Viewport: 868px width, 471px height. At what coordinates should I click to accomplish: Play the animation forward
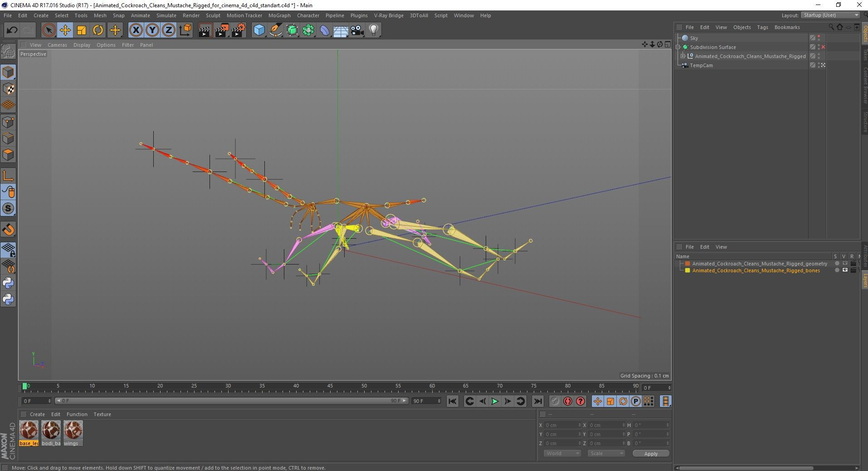(495, 401)
